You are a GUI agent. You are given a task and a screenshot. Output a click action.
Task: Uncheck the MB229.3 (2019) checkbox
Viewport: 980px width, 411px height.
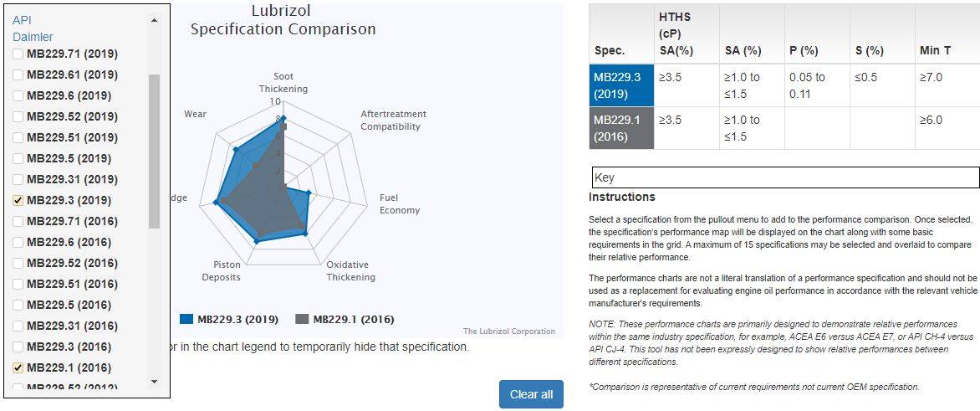18,200
